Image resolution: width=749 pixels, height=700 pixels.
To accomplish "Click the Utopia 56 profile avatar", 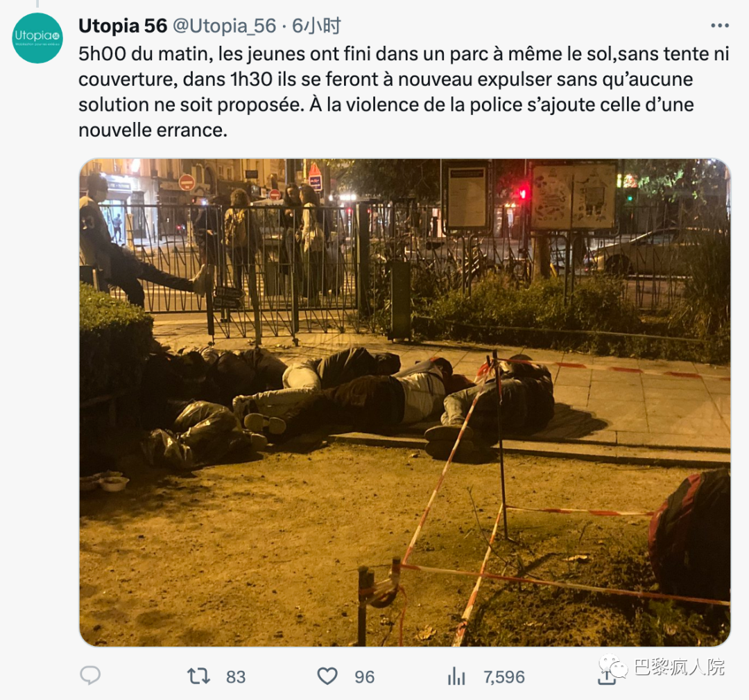I will click(x=37, y=38).
